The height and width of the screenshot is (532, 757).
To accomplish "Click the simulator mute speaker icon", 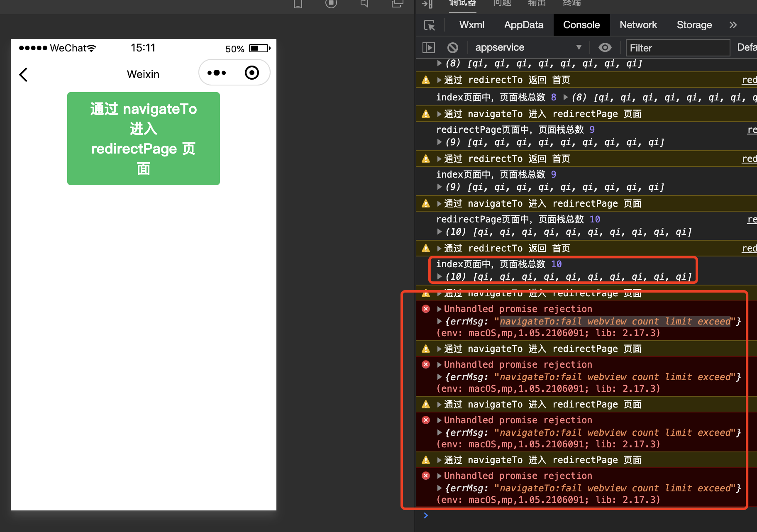I will [x=364, y=3].
